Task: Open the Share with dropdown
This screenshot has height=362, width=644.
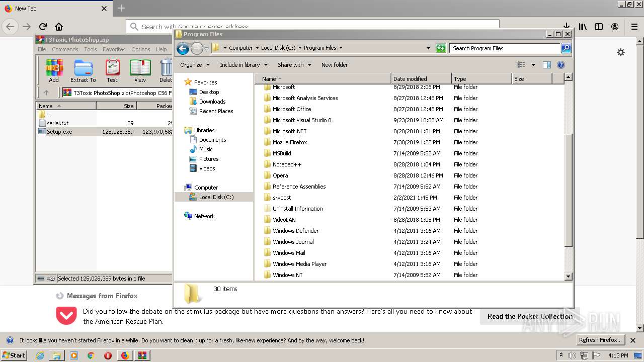Action: pos(294,65)
